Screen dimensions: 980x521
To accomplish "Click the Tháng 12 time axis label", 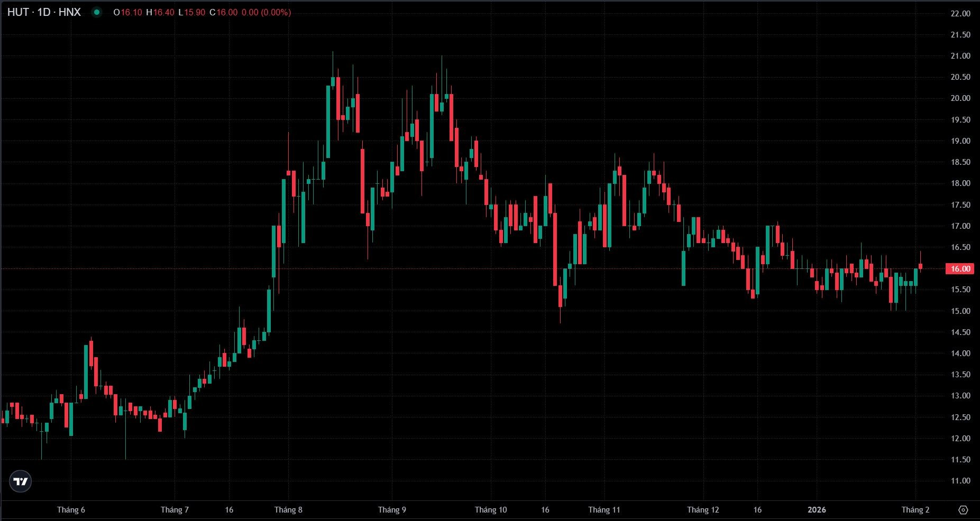I will pos(703,510).
